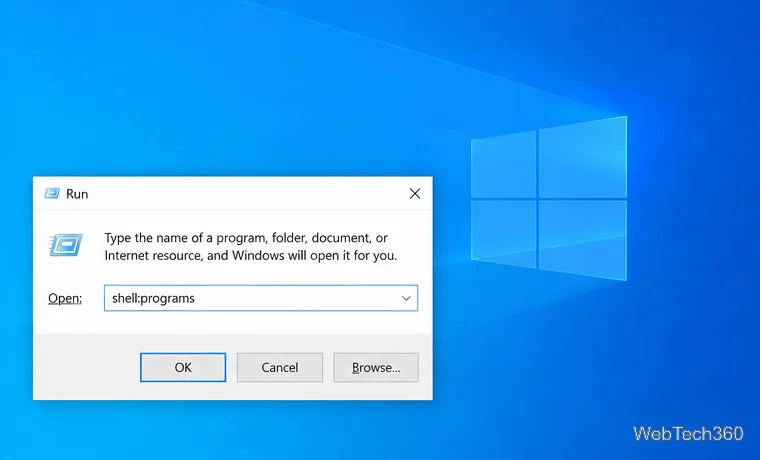
Task: Close the Run dialog with X
Action: (x=415, y=194)
